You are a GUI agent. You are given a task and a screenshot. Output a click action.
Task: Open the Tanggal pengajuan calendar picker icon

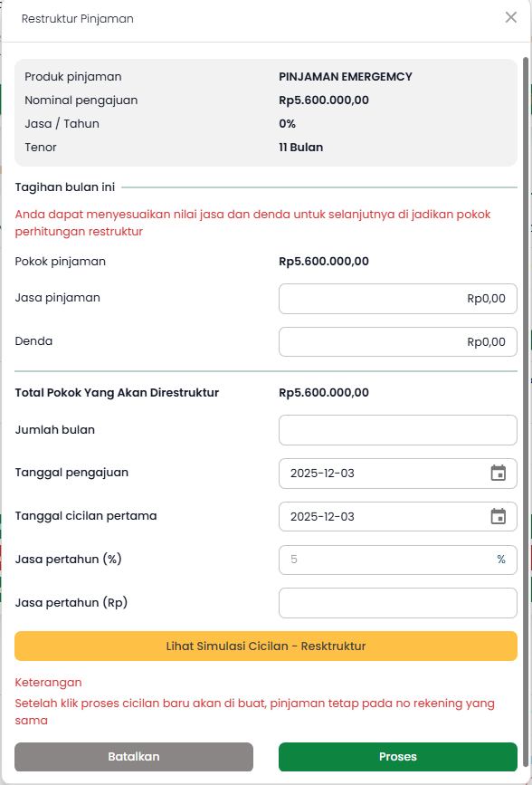coord(497,473)
